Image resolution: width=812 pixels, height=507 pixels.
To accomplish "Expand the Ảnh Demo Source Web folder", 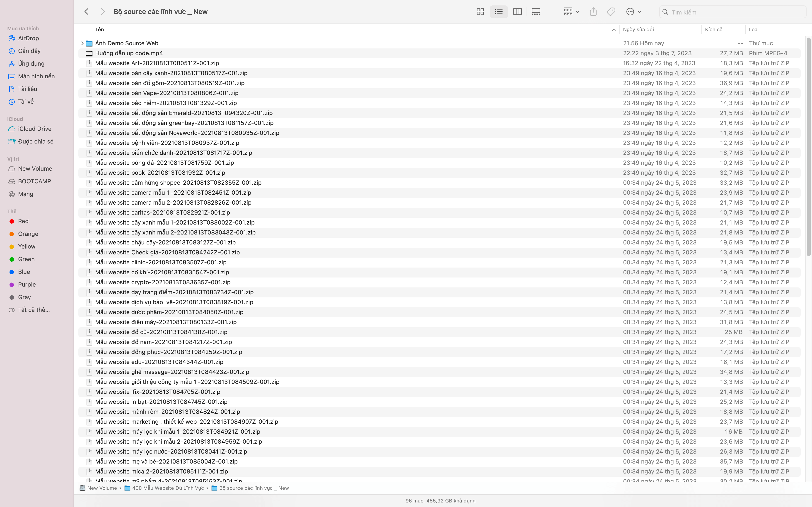I will pos(82,43).
